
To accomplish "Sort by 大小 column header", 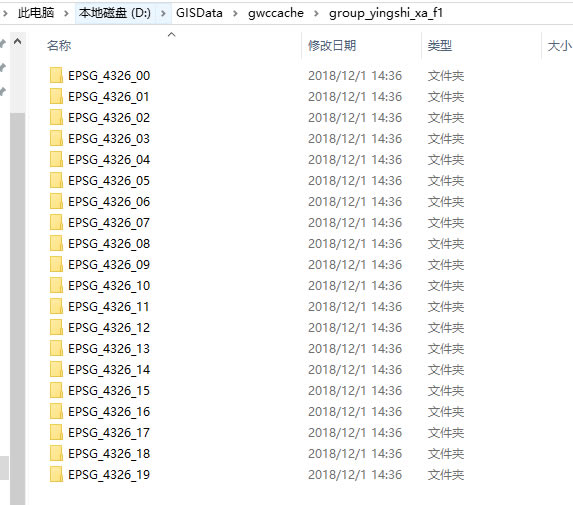I will click(559, 46).
